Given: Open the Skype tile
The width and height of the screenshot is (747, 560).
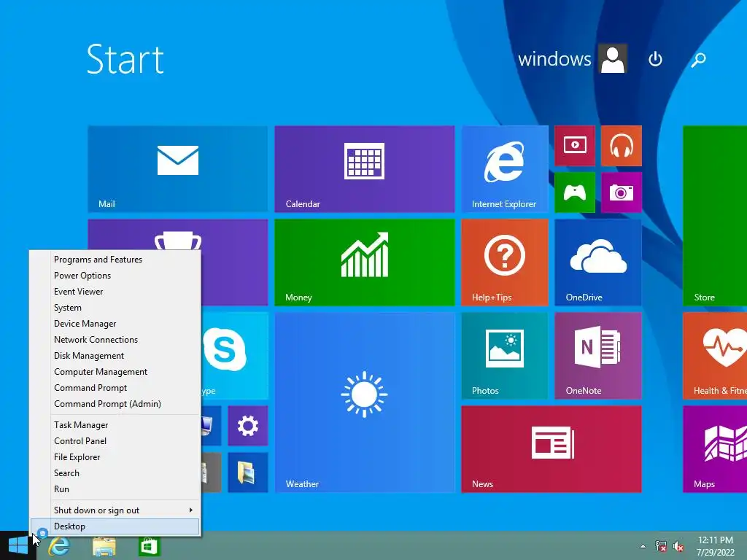Looking at the screenshot, I should (234, 356).
